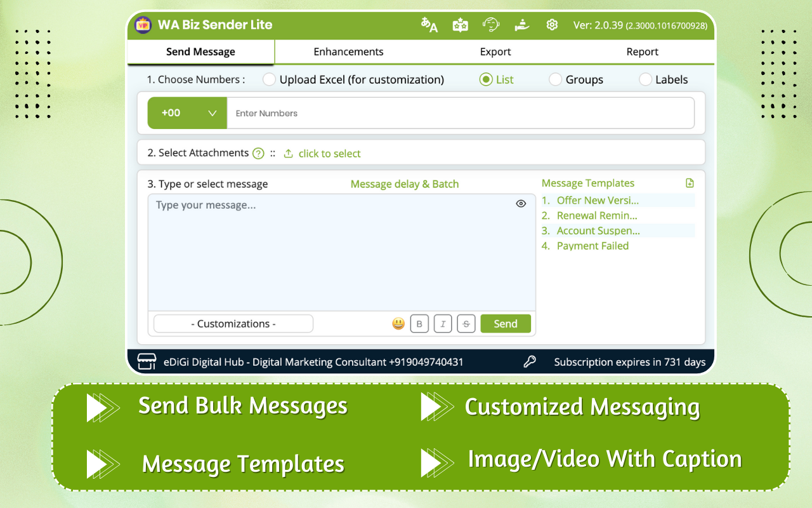Click the donate/contribution hand icon
The width and height of the screenshot is (812, 508).
point(521,24)
